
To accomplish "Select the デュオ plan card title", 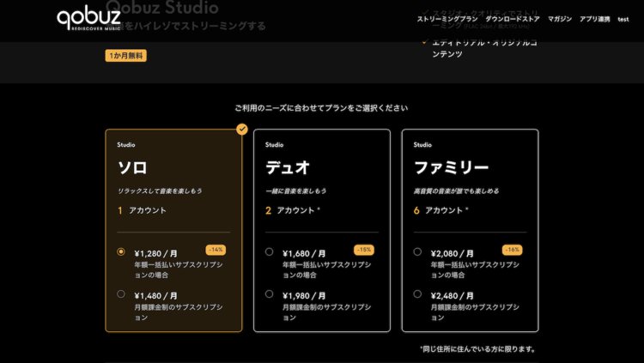I will (287, 167).
